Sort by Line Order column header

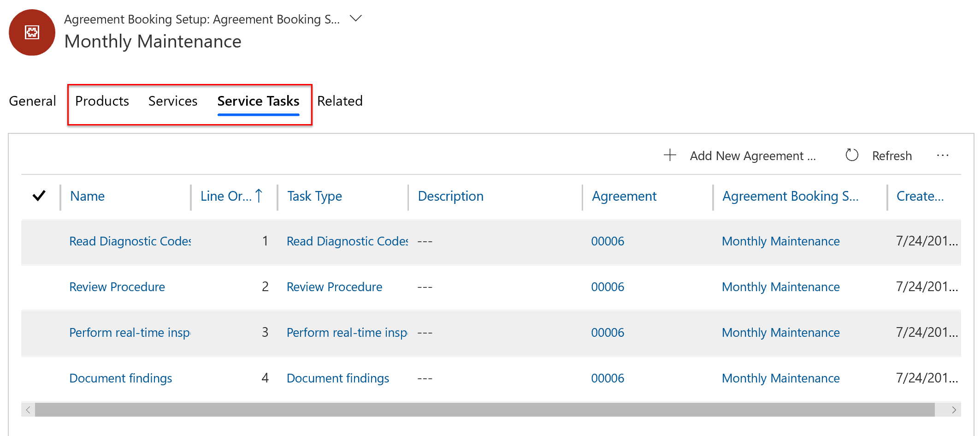coord(226,196)
